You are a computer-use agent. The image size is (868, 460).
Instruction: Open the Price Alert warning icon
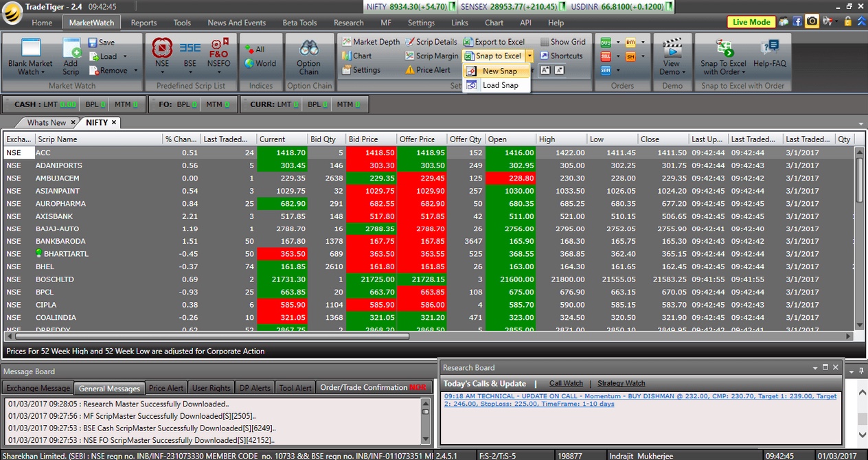409,69
